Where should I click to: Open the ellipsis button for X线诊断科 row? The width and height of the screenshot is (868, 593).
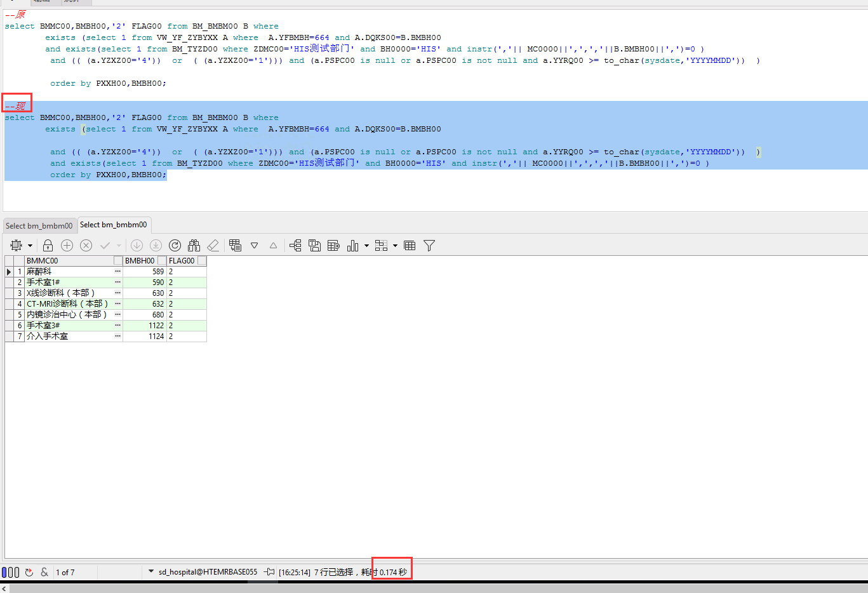pyautogui.click(x=118, y=293)
